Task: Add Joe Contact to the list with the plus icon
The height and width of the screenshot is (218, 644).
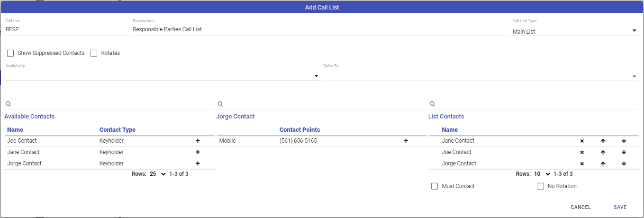Action: click(x=198, y=141)
